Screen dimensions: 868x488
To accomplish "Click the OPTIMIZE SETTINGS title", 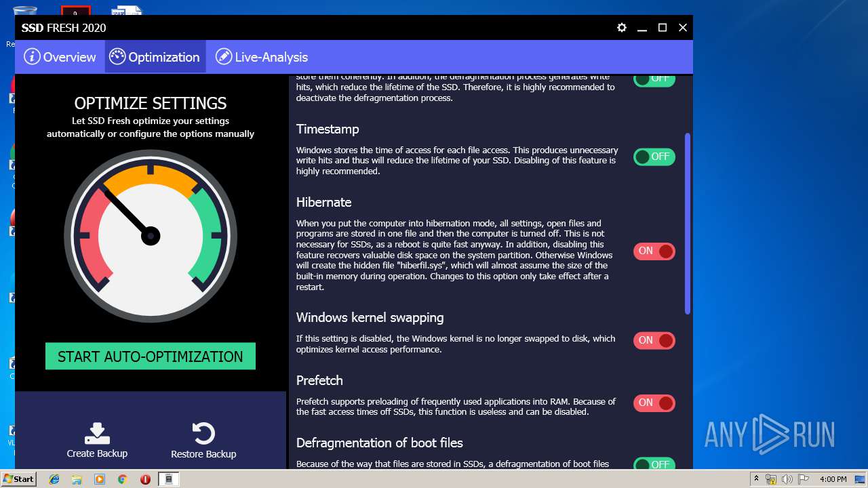I will (x=151, y=103).
